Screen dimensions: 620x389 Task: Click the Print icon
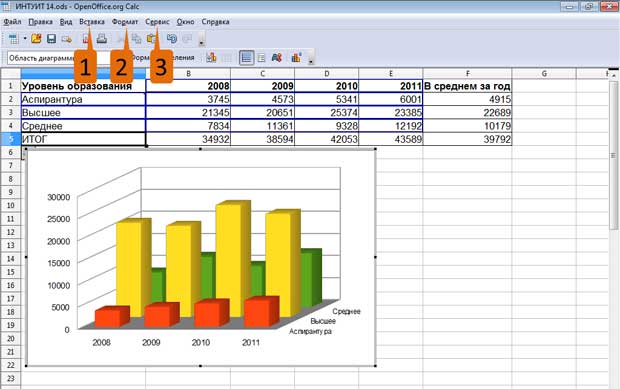pyautogui.click(x=102, y=38)
